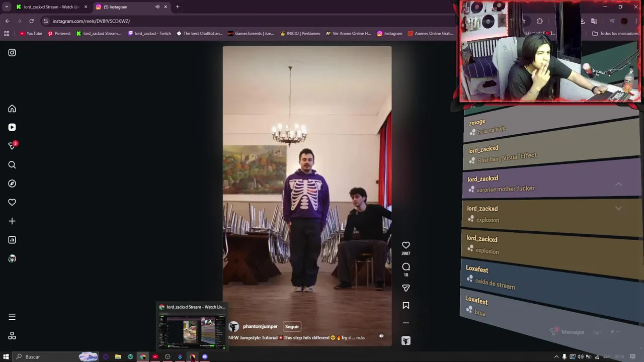
Task: Open profile avatar in Instagram sidebar
Action: [12, 258]
